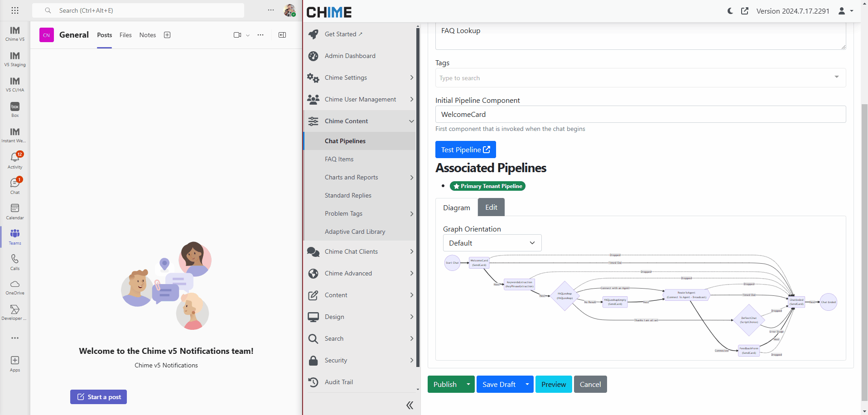Open Calendar in the Teams rail
Viewport: 868px width, 415px height.
point(15,211)
